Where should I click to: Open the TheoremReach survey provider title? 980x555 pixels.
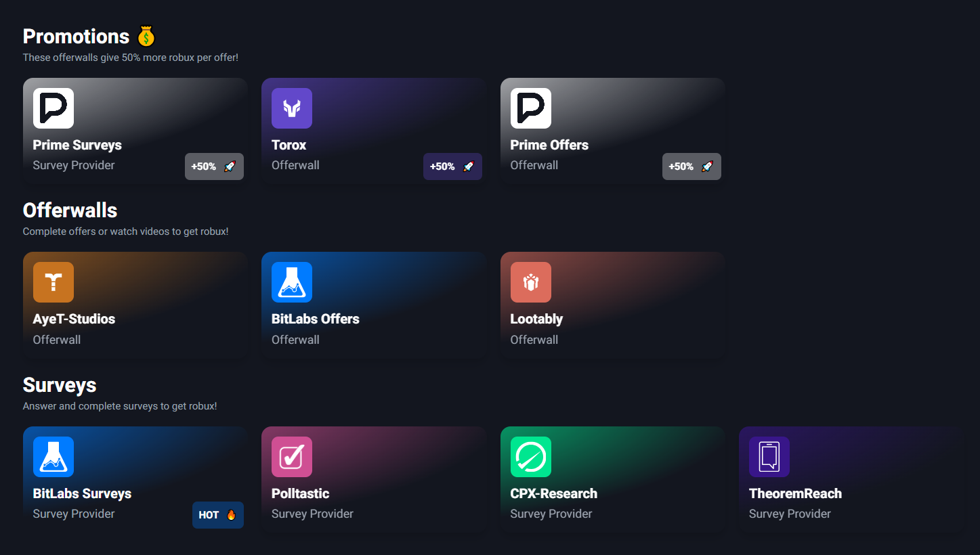click(x=795, y=493)
